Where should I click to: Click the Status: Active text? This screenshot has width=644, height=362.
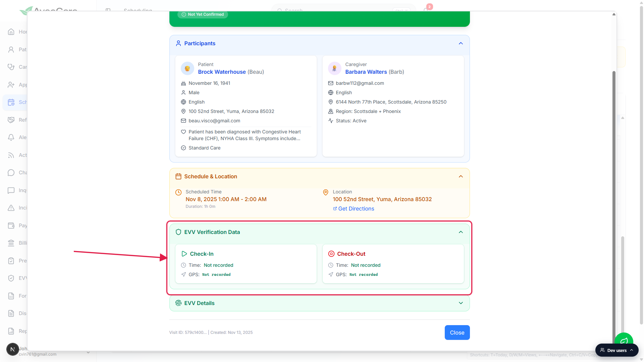pos(351,121)
